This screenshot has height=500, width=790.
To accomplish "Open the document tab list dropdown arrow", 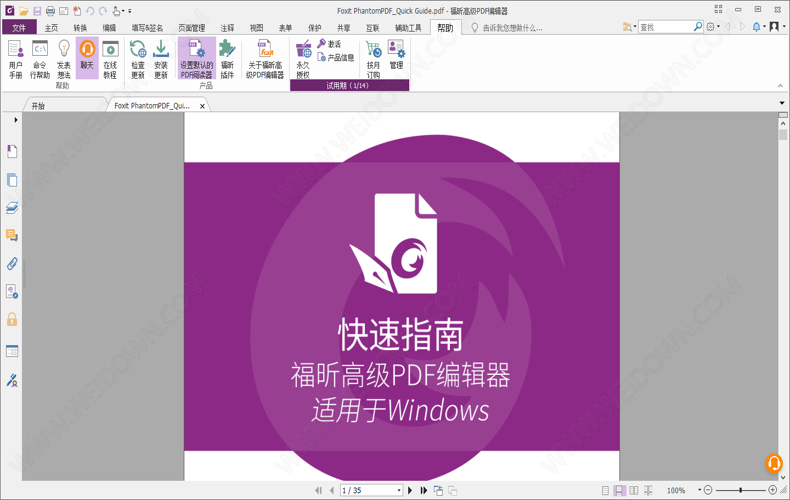I will point(782,103).
